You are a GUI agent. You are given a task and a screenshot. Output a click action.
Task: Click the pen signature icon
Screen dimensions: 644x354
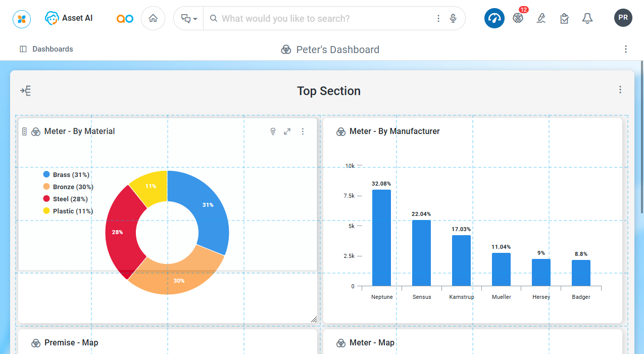click(x=541, y=18)
